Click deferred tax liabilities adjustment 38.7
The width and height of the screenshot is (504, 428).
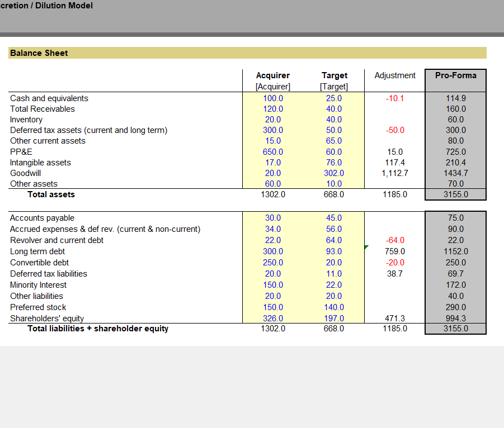click(x=395, y=274)
